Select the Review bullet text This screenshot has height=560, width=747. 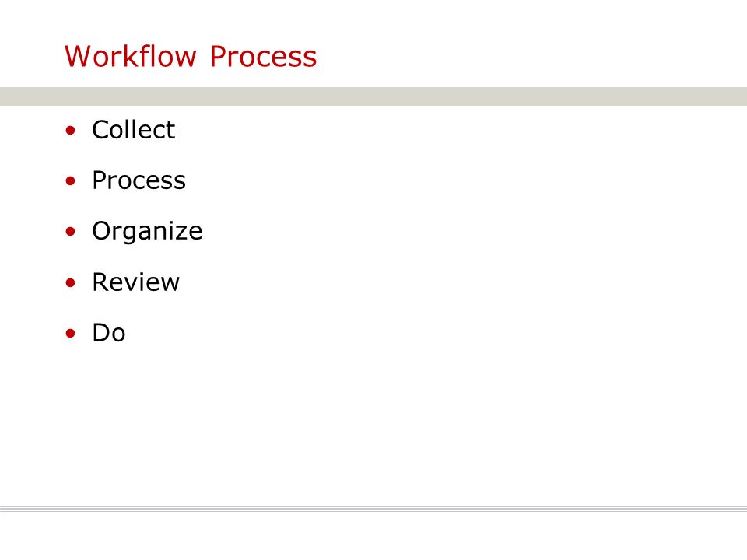pyautogui.click(x=135, y=282)
